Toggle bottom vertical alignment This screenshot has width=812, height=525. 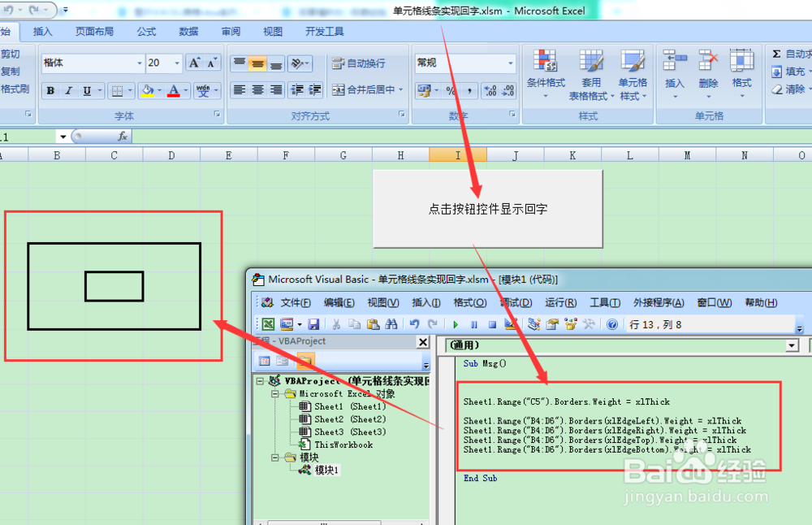pyautogui.click(x=275, y=63)
